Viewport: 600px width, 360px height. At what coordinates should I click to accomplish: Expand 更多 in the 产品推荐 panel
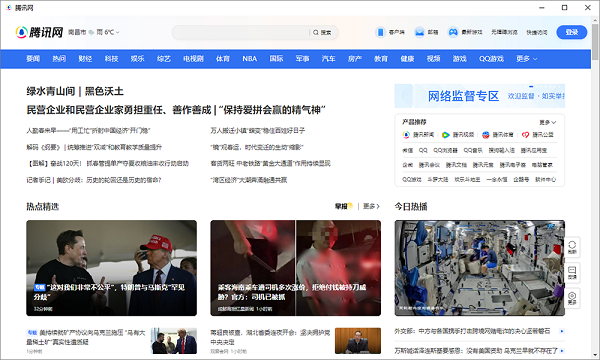click(x=548, y=122)
